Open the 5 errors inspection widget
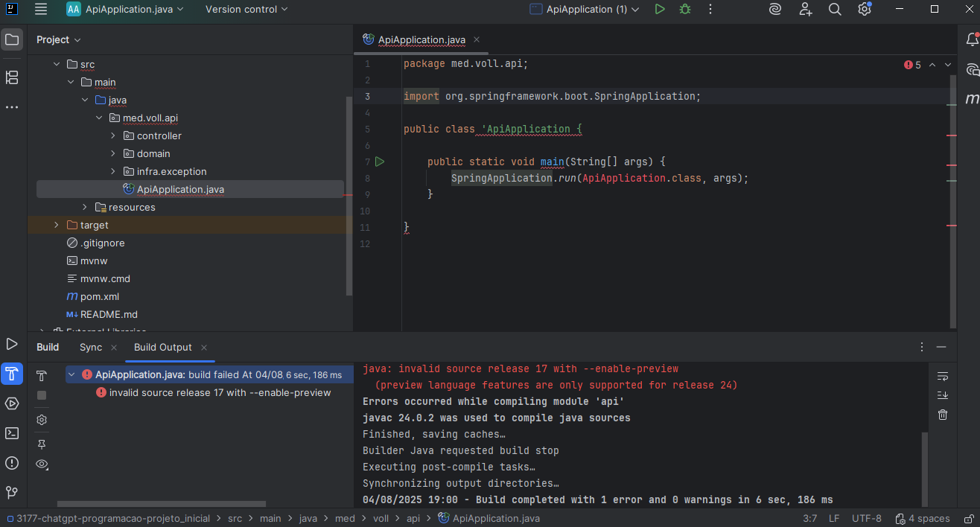The width and height of the screenshot is (980, 527). coord(913,65)
